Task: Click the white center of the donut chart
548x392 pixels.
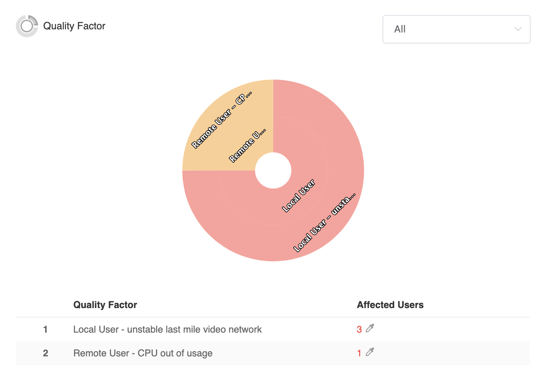Action: click(273, 171)
